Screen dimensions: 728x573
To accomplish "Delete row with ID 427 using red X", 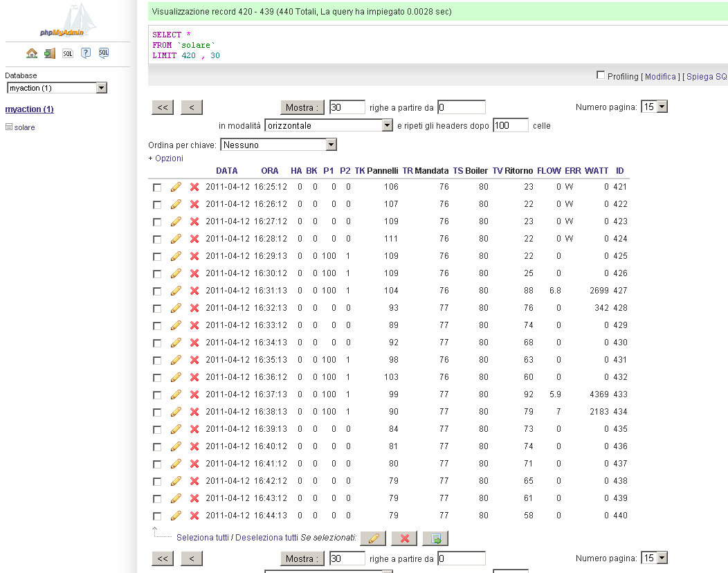I will coord(194,291).
